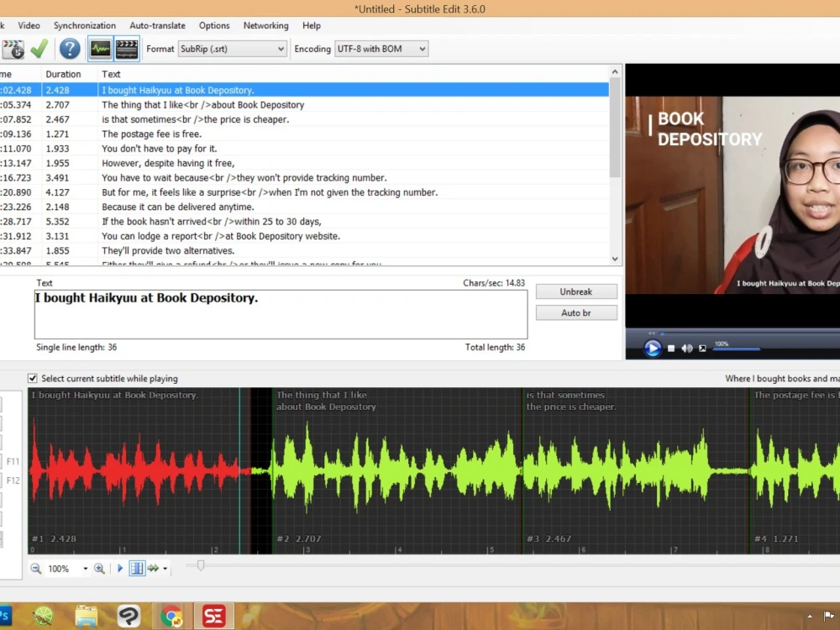Click waveform segment #2 'The thing that I like'
This screenshot has height=630, width=840.
click(x=397, y=471)
